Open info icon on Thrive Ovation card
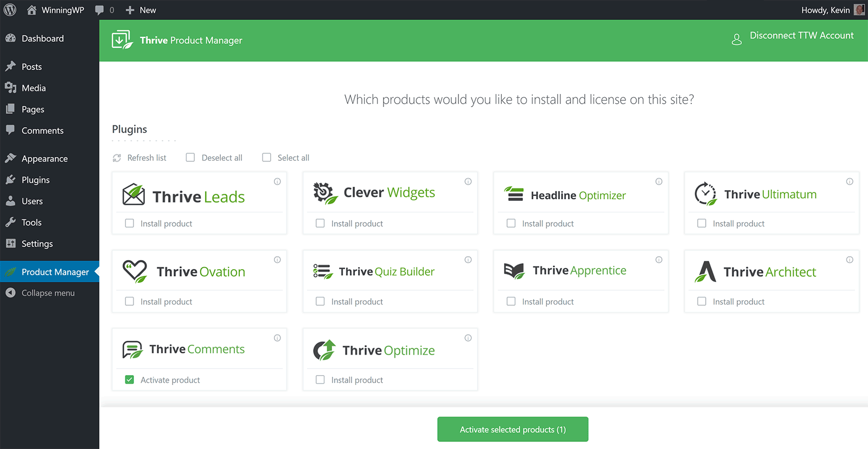Viewport: 868px width, 449px height. pyautogui.click(x=277, y=260)
